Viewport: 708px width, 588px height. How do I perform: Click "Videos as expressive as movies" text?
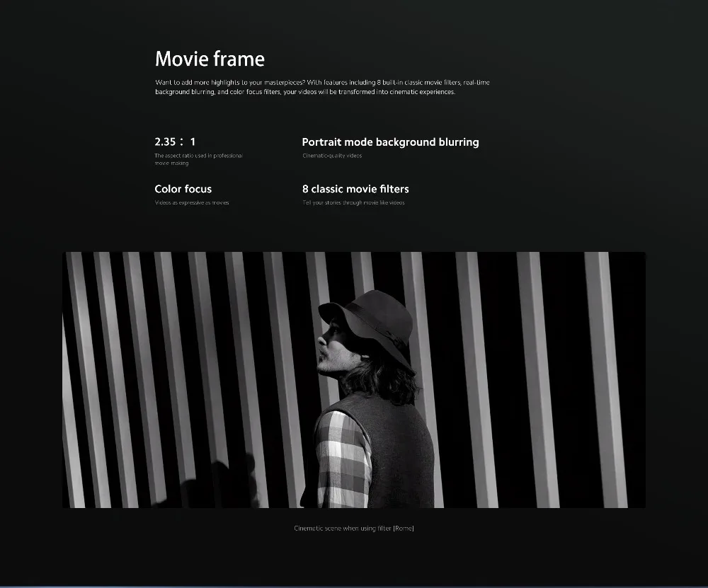coord(191,202)
